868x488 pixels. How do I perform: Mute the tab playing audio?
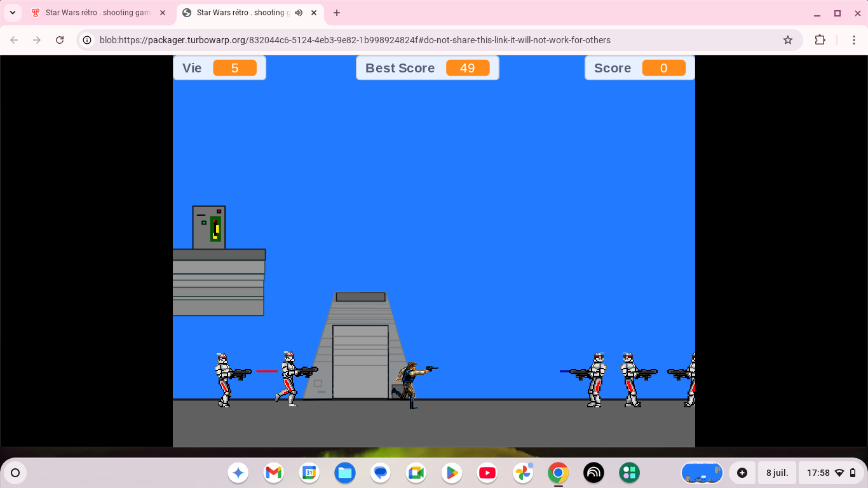[x=299, y=13]
